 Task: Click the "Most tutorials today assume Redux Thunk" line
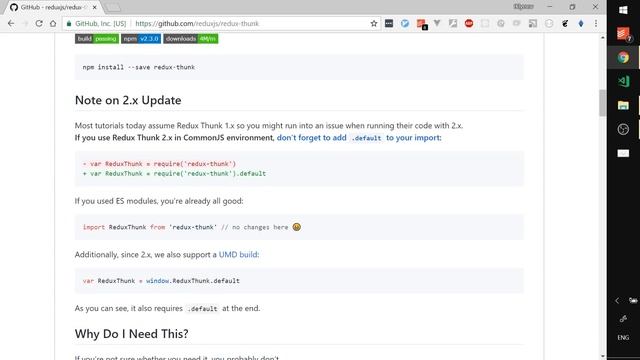point(269,125)
